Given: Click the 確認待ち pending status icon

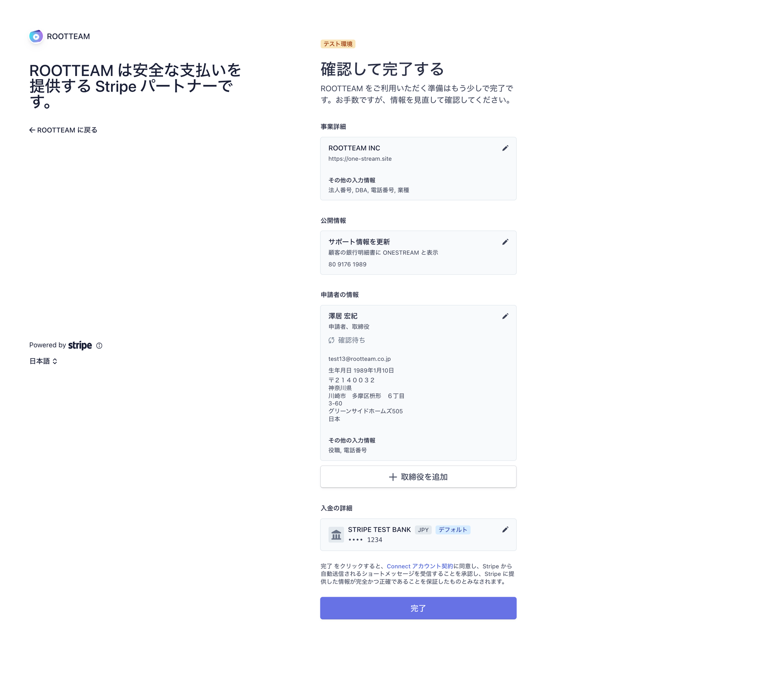Looking at the screenshot, I should click(x=331, y=340).
